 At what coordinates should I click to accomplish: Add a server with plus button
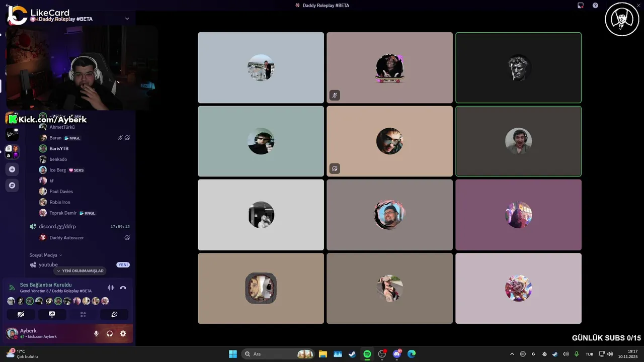[12, 169]
